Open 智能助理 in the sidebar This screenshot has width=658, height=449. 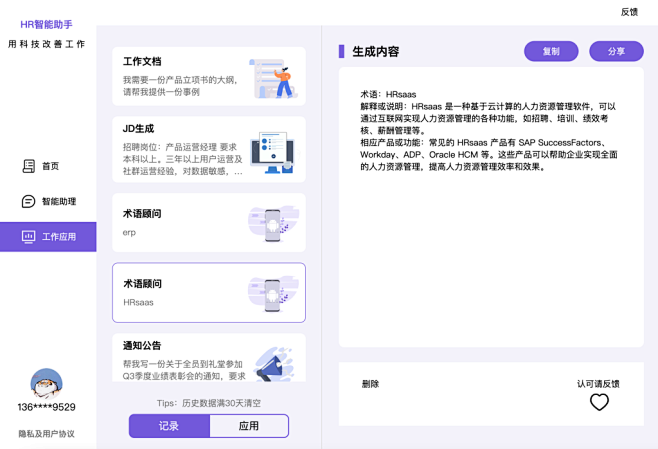[x=58, y=201]
